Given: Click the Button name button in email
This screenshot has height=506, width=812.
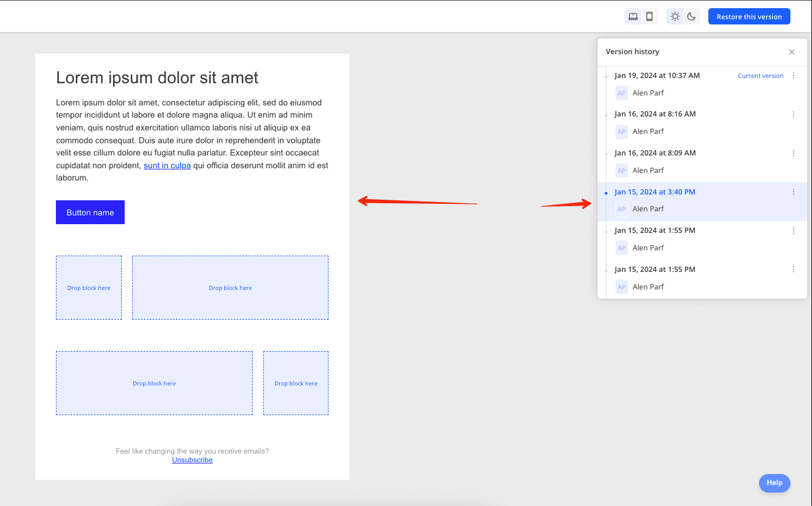Looking at the screenshot, I should coord(90,213).
